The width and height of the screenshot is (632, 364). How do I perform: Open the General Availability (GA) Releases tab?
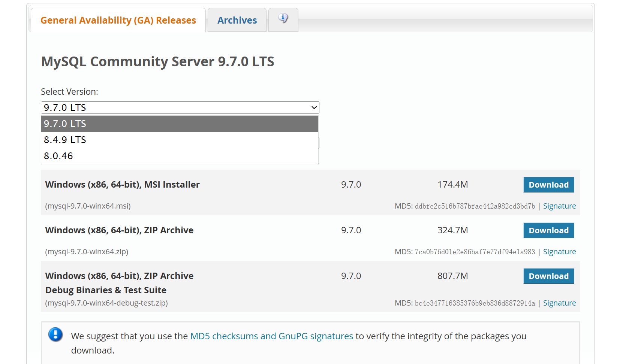click(x=118, y=20)
